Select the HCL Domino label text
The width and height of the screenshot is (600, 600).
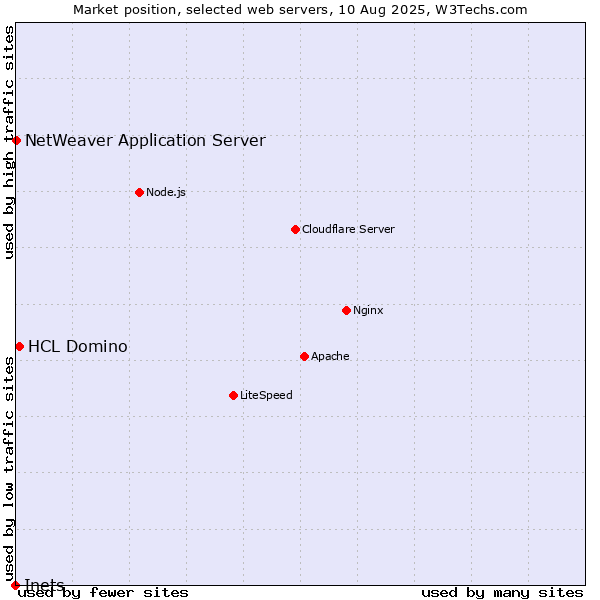pos(78,346)
